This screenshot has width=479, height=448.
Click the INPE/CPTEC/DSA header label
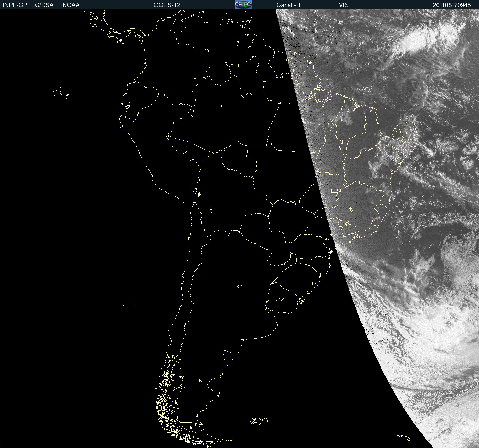[28, 5]
